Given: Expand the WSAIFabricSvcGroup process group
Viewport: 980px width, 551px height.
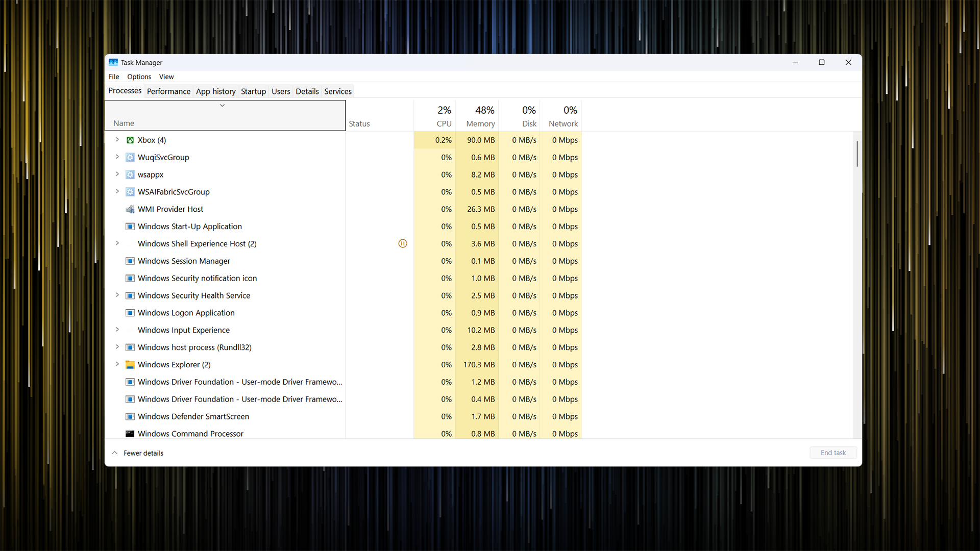Looking at the screenshot, I should pos(117,192).
